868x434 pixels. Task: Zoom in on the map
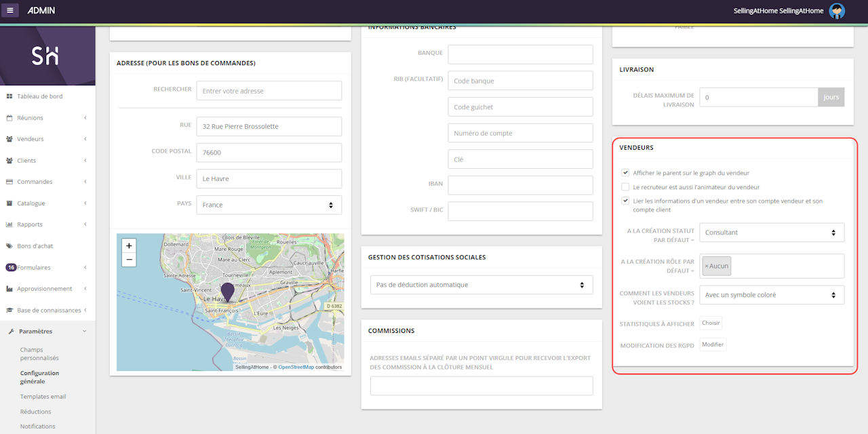tap(129, 245)
